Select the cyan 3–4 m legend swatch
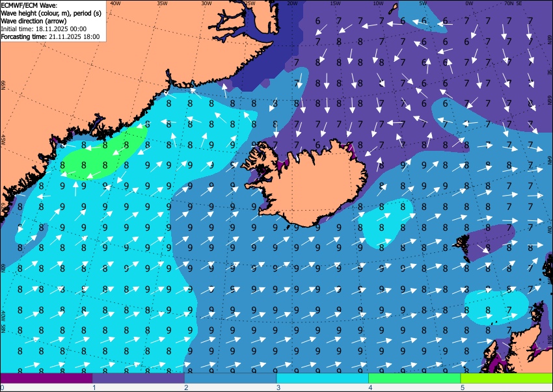Image resolution: width=553 pixels, height=392 pixels. point(322,378)
